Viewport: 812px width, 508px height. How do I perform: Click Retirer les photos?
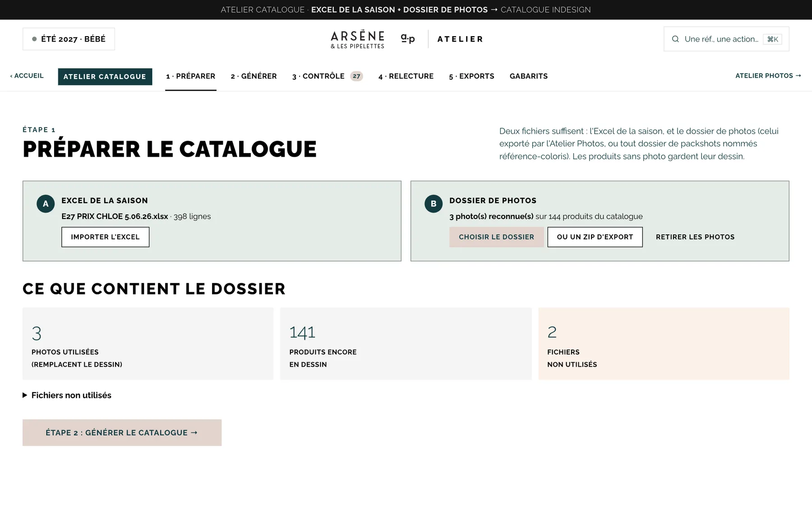click(x=695, y=237)
